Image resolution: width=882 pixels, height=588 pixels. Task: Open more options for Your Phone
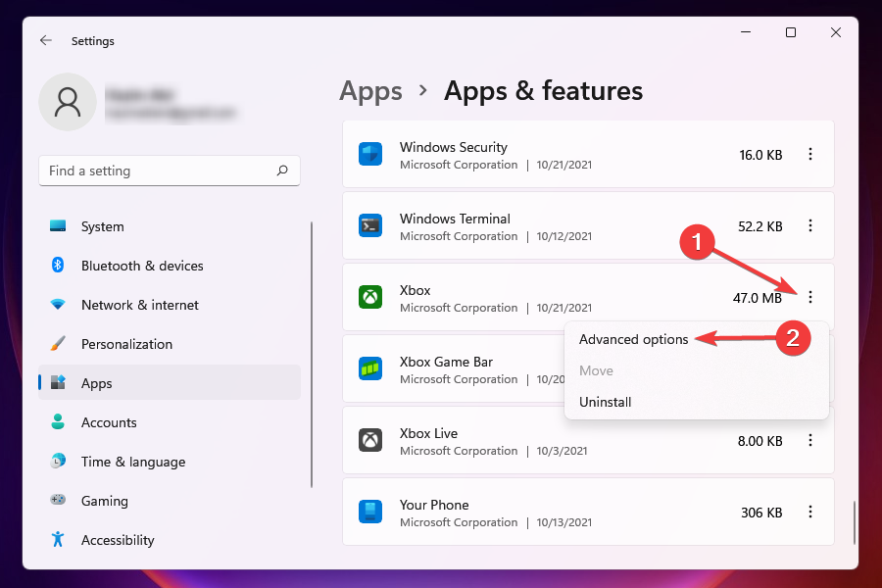point(810,512)
